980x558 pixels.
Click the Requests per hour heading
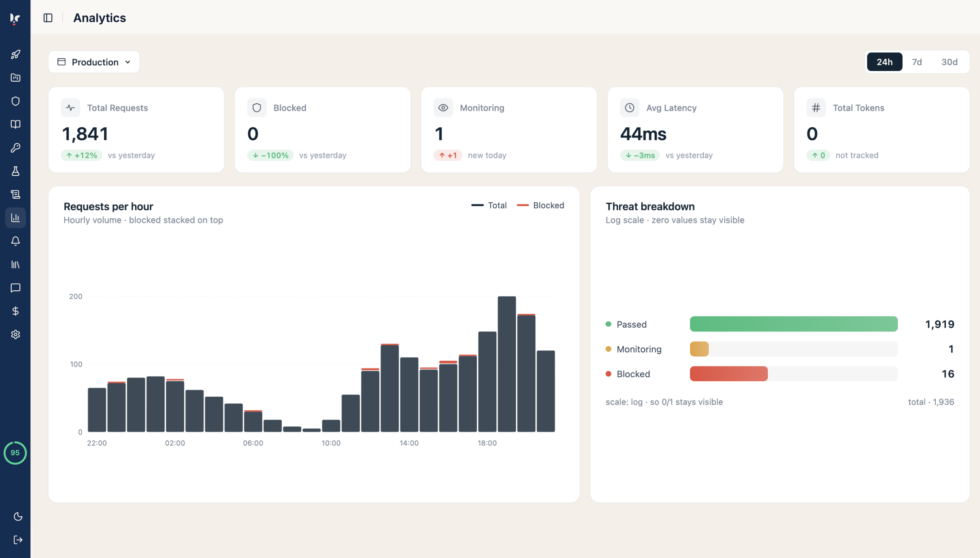tap(109, 206)
